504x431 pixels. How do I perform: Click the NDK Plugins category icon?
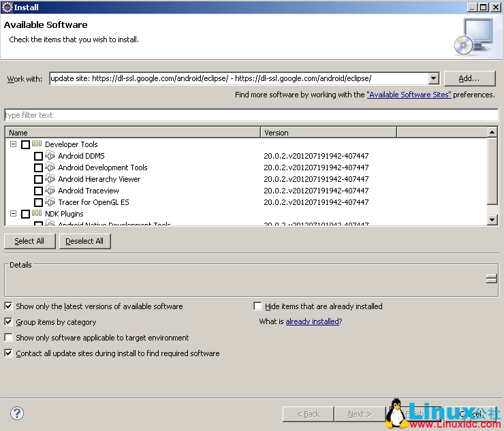pyautogui.click(x=37, y=213)
